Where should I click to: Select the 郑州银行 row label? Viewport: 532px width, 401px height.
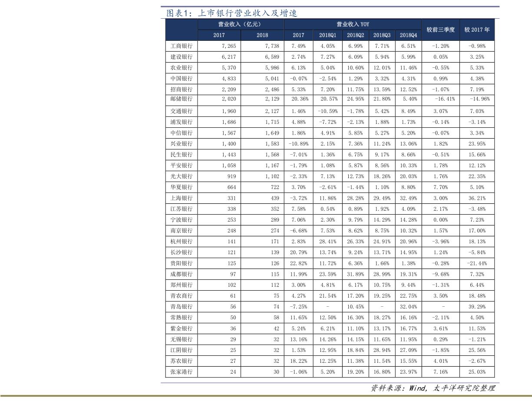pos(182,285)
